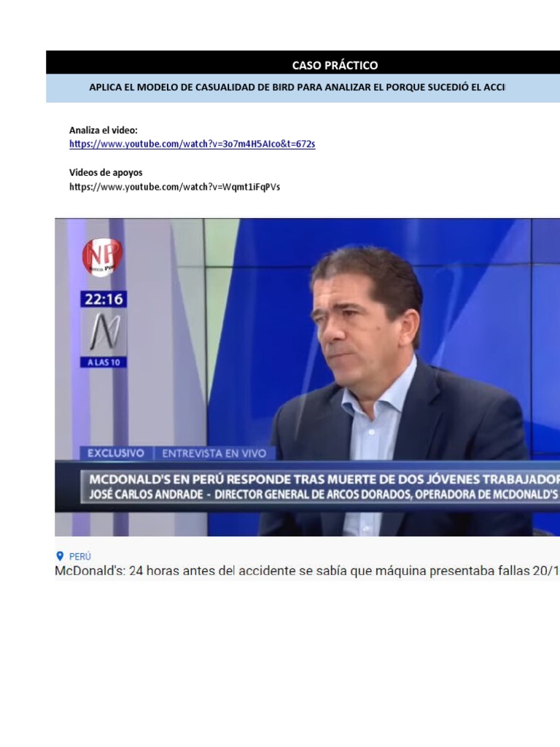
Task: Click the PERÚ location tag
Action: click(80, 557)
